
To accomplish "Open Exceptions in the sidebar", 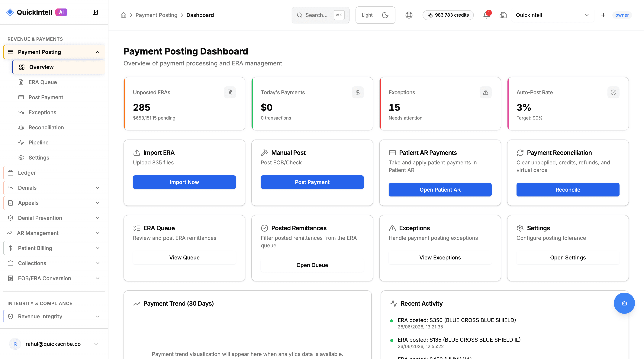I will click(x=59, y=112).
